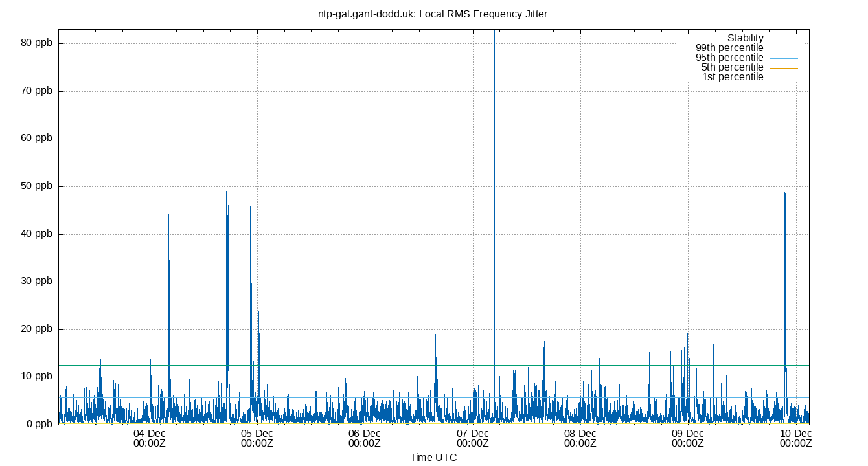Image resolution: width=868 pixels, height=466 pixels.
Task: Click the 10 Dec 00:00Z tick label
Action: [795, 439]
